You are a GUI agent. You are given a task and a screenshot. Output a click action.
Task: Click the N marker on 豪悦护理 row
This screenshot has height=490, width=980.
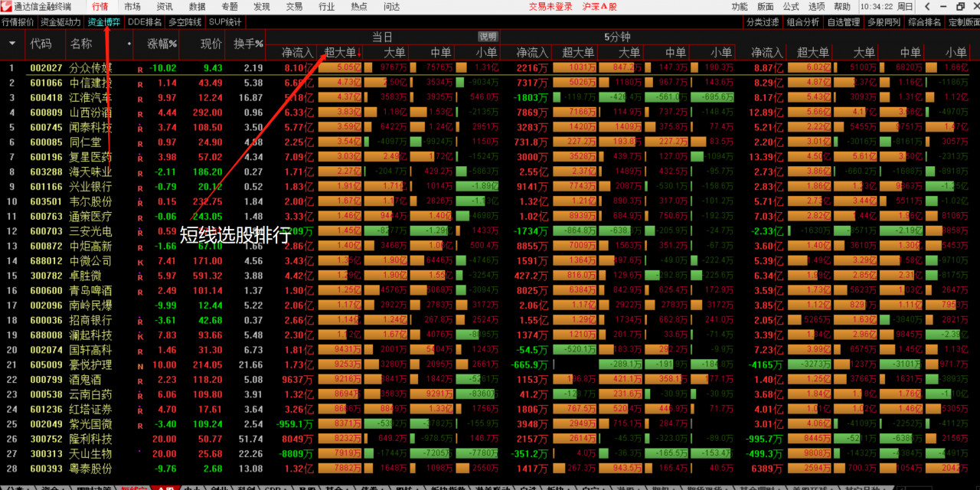click(x=140, y=366)
